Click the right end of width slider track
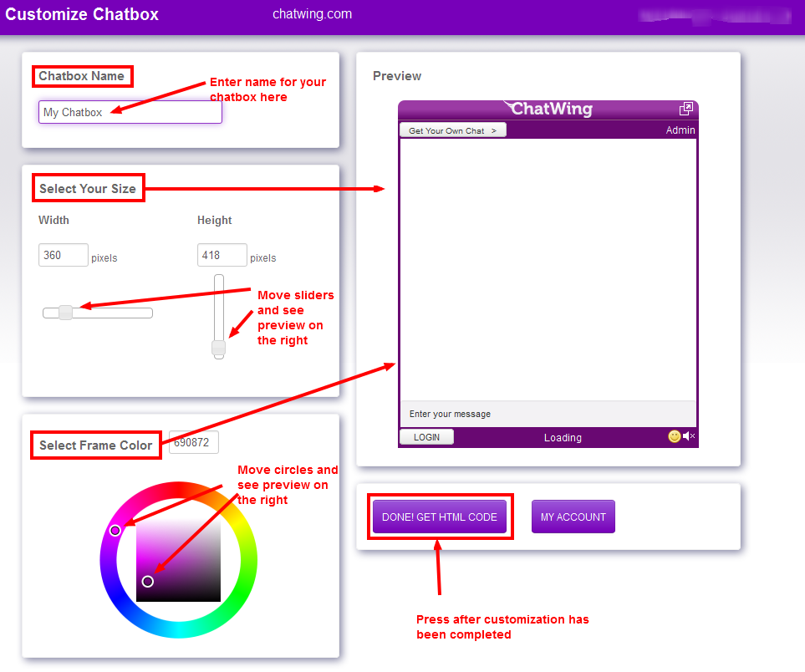 (148, 313)
